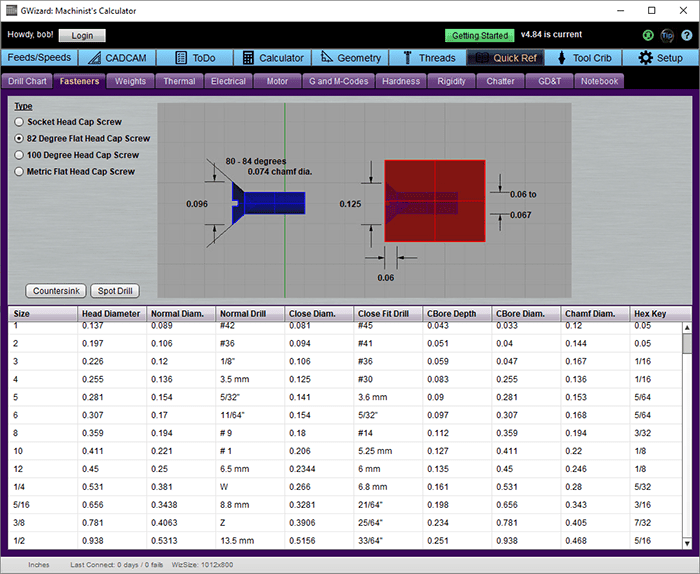Select the Fasteners sub-tab
This screenshot has height=574, width=700.
79,81
